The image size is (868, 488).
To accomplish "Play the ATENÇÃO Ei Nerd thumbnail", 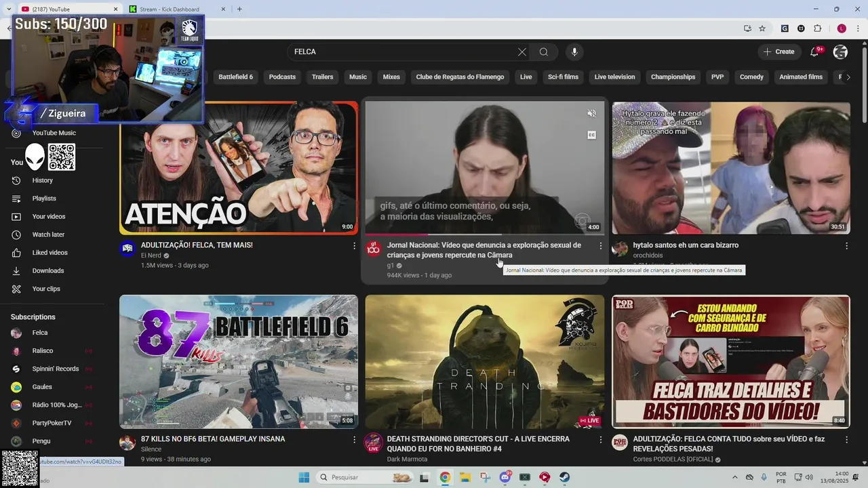I will coord(239,168).
